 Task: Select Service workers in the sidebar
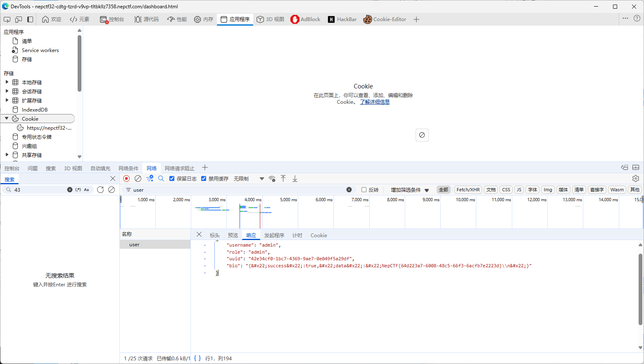coord(40,50)
